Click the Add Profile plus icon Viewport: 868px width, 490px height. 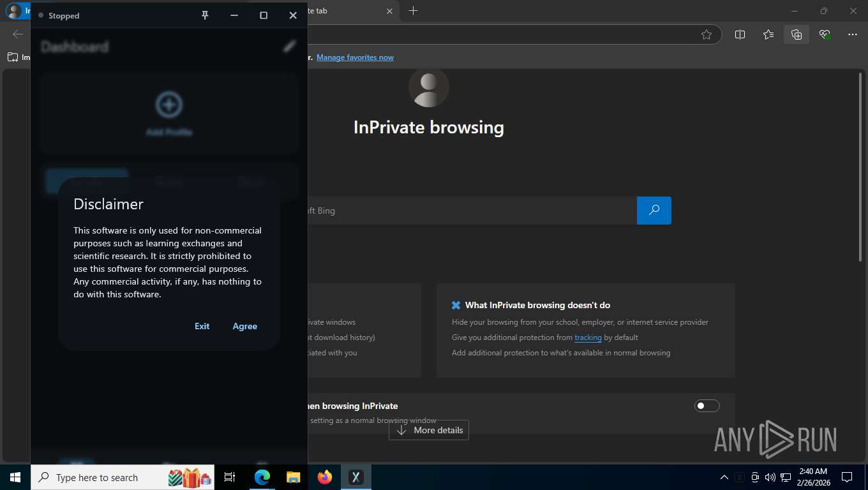click(169, 105)
